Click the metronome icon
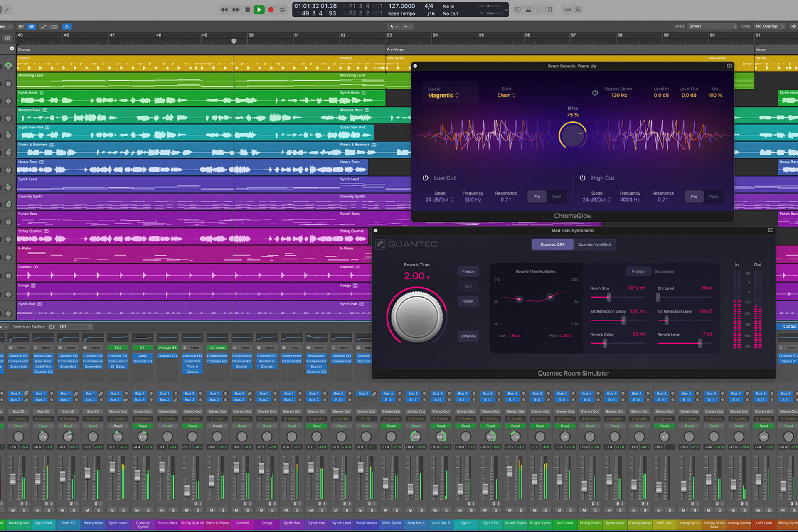Image resolution: width=798 pixels, height=532 pixels. coord(578,10)
